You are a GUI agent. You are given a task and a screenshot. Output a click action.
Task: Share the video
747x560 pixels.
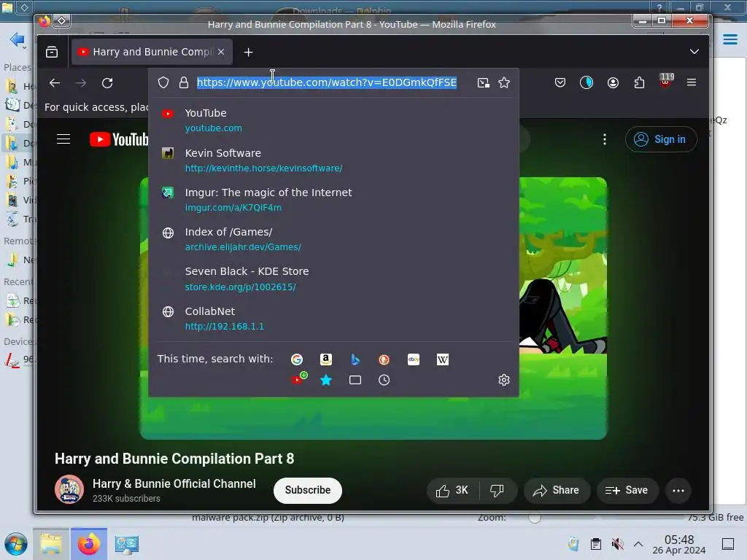pyautogui.click(x=557, y=491)
